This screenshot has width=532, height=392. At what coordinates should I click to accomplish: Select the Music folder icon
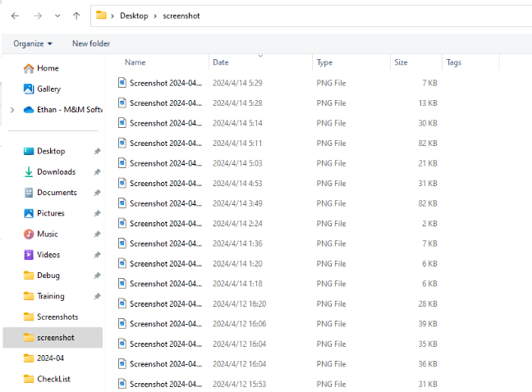coord(29,234)
